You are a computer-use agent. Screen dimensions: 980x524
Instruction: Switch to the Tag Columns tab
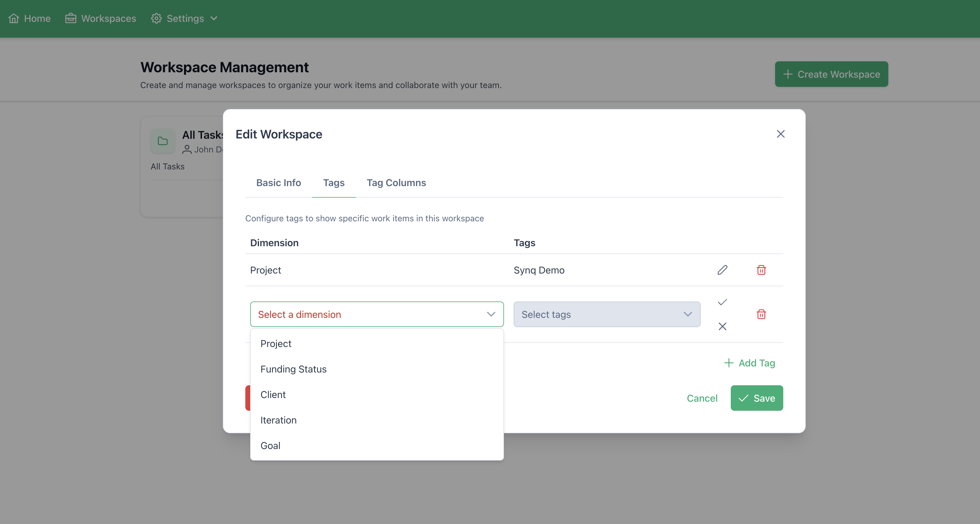(396, 183)
